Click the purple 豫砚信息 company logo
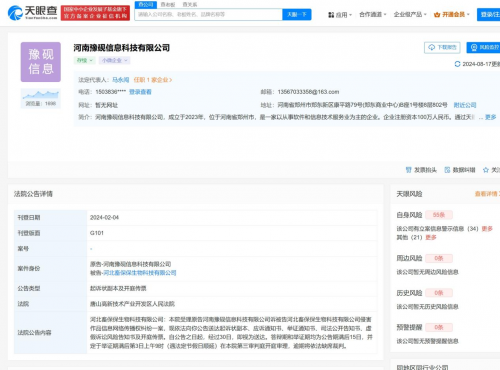Image resolution: width=500 pixels, height=370 pixels. point(41,62)
